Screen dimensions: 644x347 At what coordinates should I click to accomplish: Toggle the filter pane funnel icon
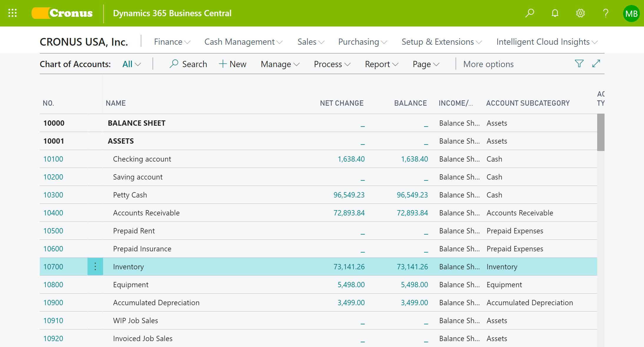[x=579, y=64]
